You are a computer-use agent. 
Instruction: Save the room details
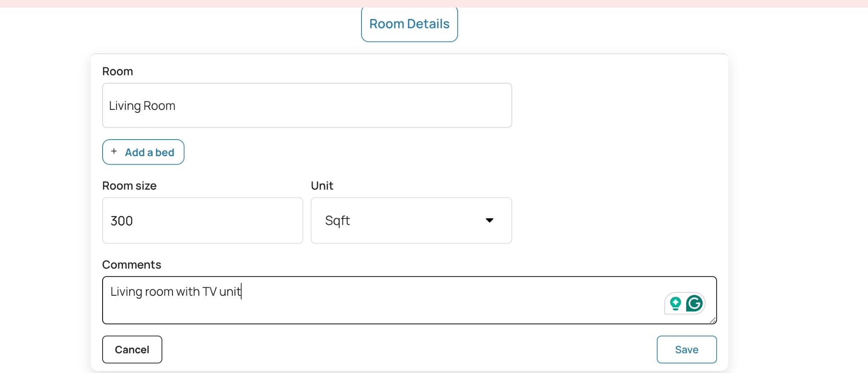[686, 350]
